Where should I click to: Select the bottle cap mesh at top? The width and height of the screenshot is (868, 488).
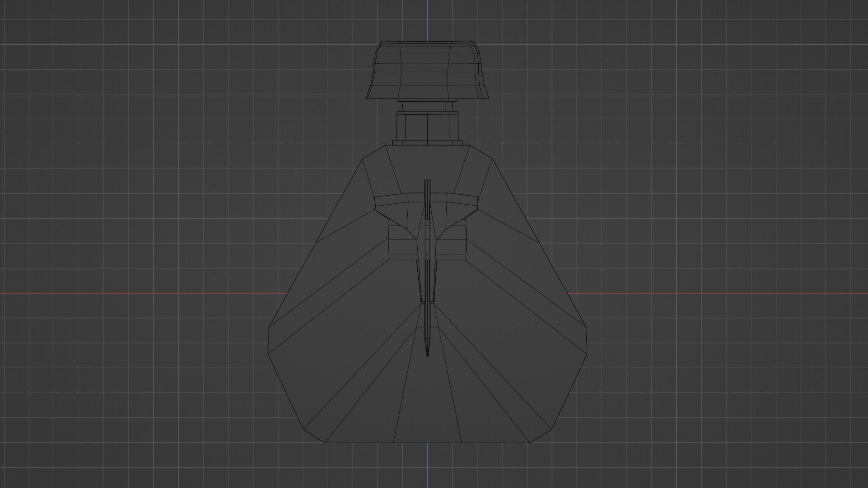pyautogui.click(x=428, y=70)
